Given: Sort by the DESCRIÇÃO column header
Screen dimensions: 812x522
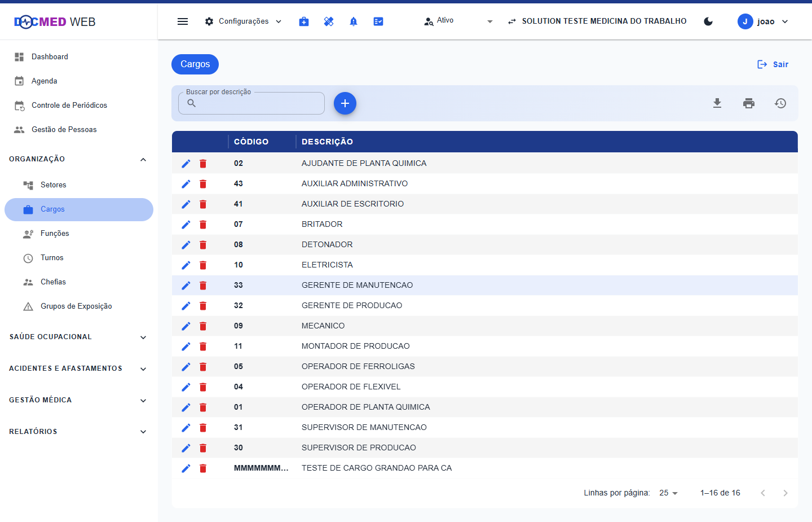Looking at the screenshot, I should point(327,142).
